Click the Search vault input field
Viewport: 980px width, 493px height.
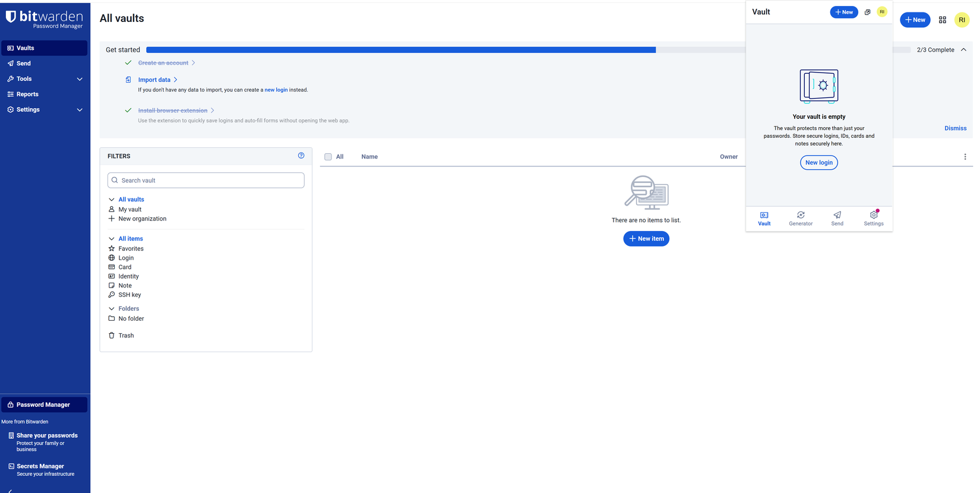[206, 181]
